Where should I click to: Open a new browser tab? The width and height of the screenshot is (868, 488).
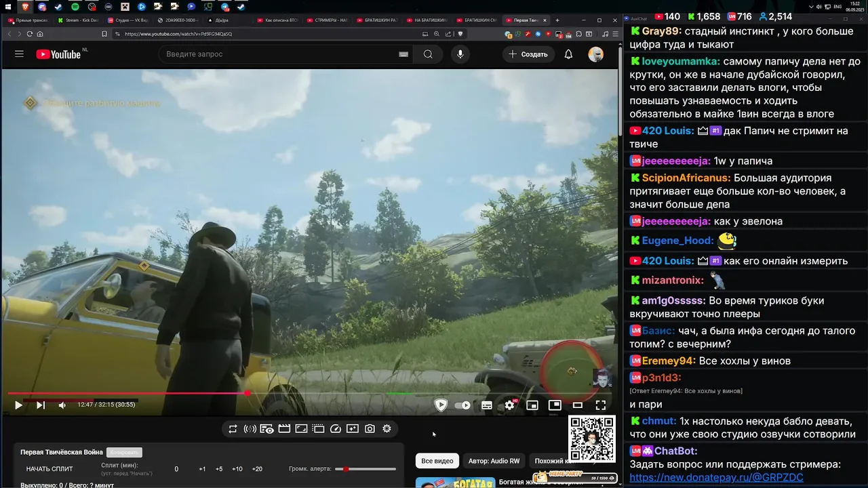(557, 20)
